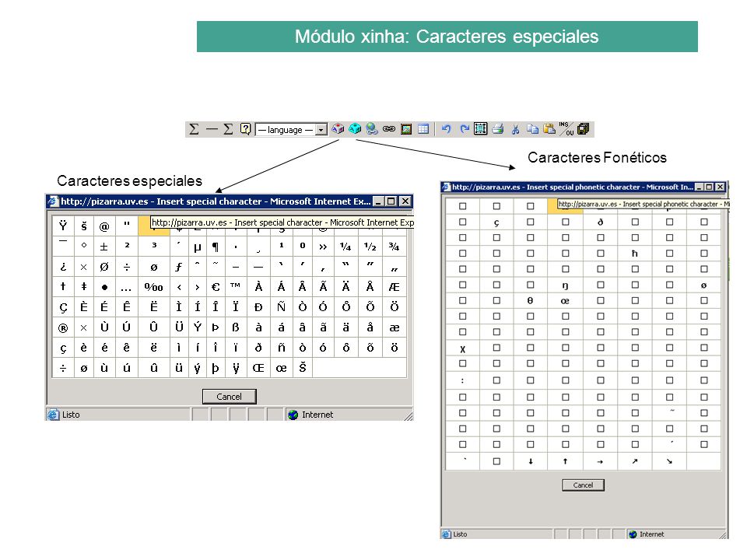
Task: Choose the ¾ fraction character
Action: pyautogui.click(x=395, y=247)
